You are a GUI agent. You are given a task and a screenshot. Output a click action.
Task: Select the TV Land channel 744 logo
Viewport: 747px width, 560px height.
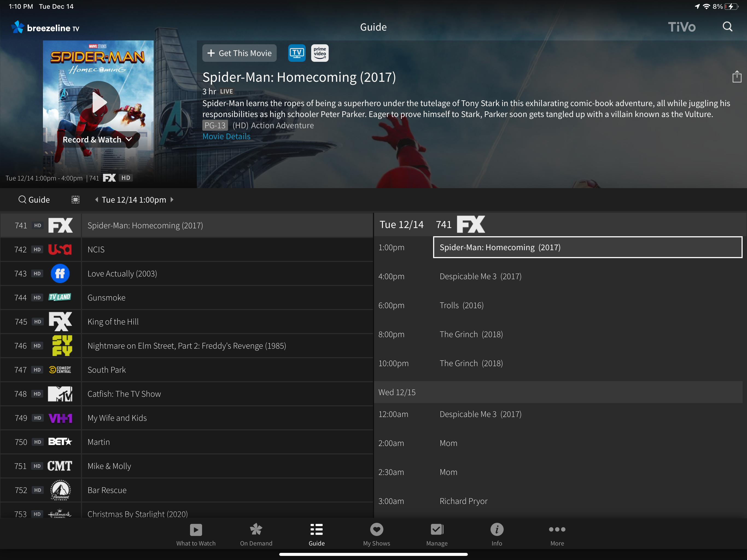(60, 297)
